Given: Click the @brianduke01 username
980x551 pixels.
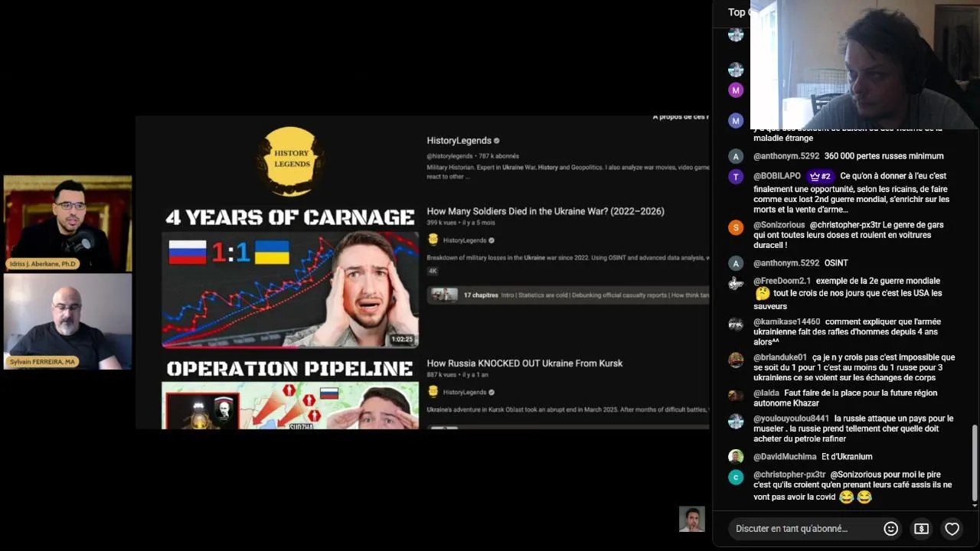Looking at the screenshot, I should tap(780, 357).
